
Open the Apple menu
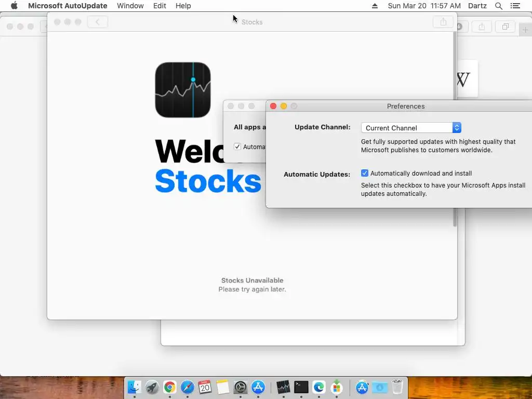[14, 6]
